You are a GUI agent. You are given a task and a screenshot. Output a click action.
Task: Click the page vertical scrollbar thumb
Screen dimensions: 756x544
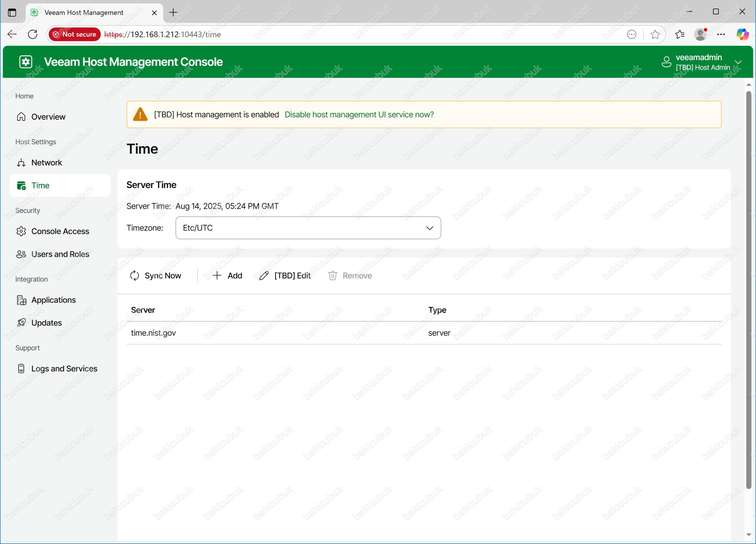(x=748, y=290)
